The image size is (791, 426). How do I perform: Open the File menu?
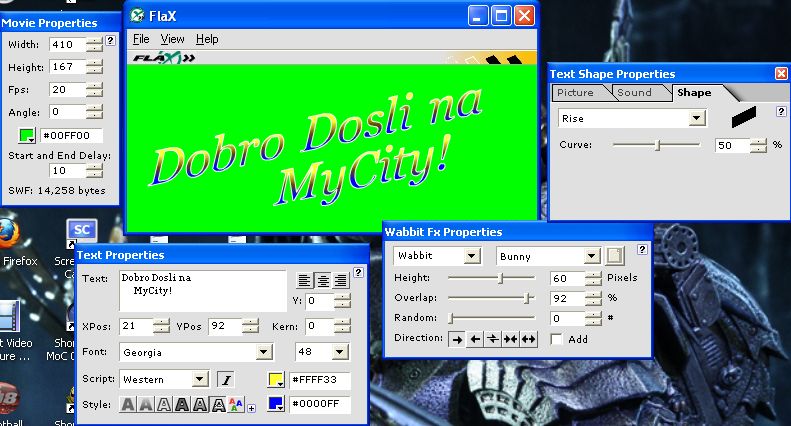(x=141, y=39)
